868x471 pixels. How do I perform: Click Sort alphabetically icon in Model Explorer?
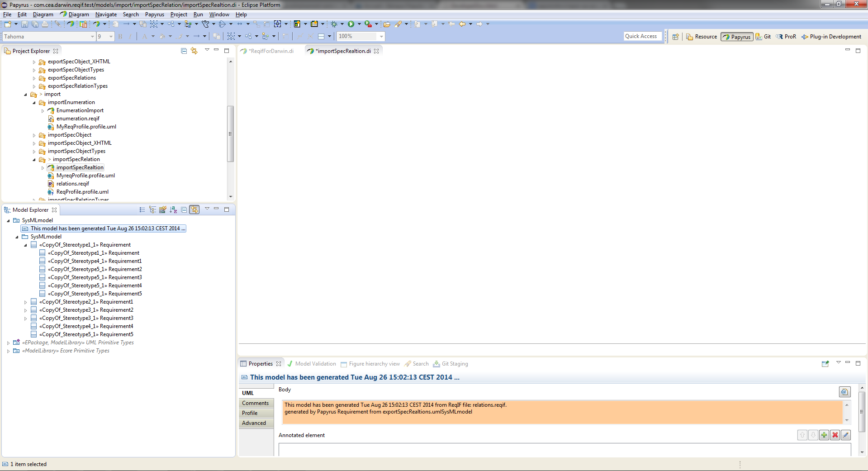coord(173,209)
